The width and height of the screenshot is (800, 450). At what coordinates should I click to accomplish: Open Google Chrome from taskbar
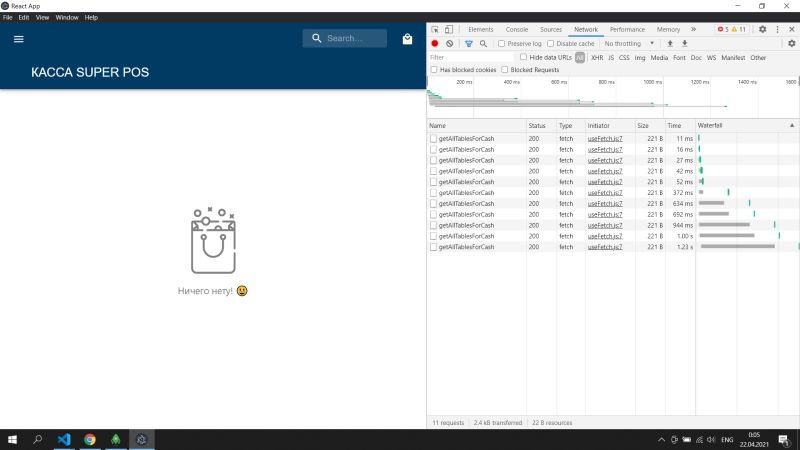coord(90,439)
